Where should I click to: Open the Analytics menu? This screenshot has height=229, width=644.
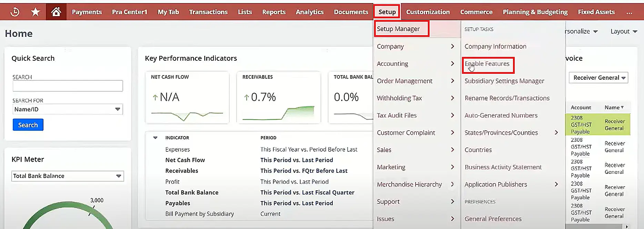click(310, 12)
